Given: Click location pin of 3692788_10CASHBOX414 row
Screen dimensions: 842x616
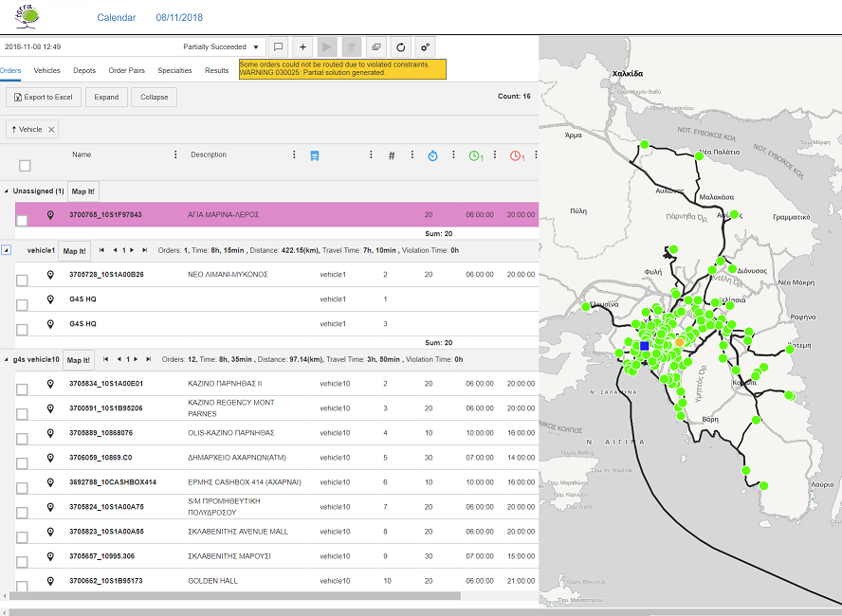Looking at the screenshot, I should (50, 482).
